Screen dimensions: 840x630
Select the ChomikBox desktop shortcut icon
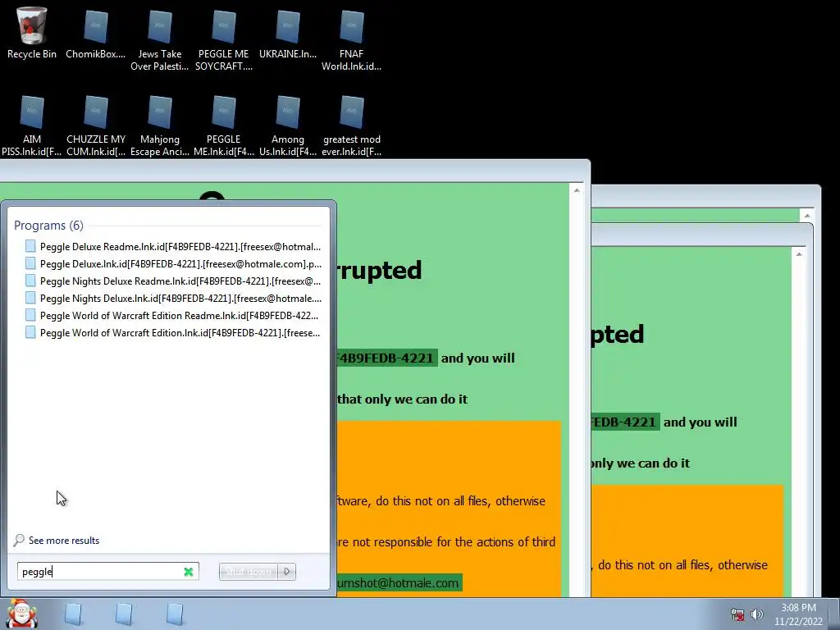95,33
